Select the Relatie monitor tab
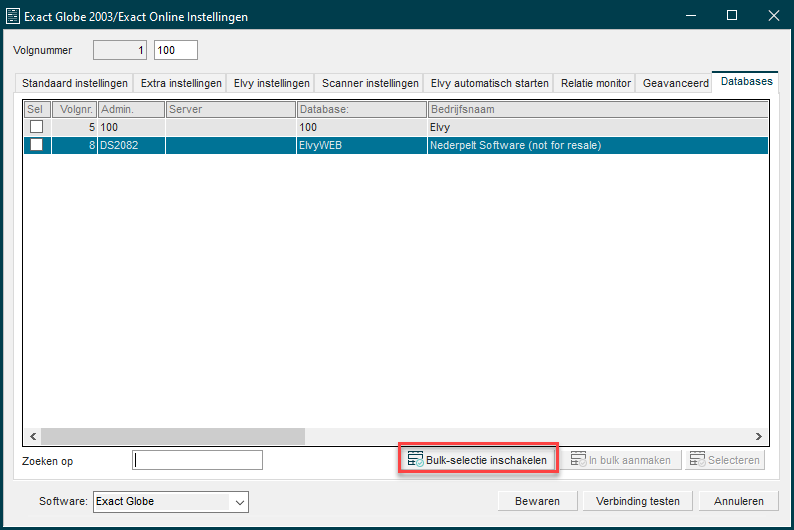This screenshot has width=794, height=530. (596, 83)
